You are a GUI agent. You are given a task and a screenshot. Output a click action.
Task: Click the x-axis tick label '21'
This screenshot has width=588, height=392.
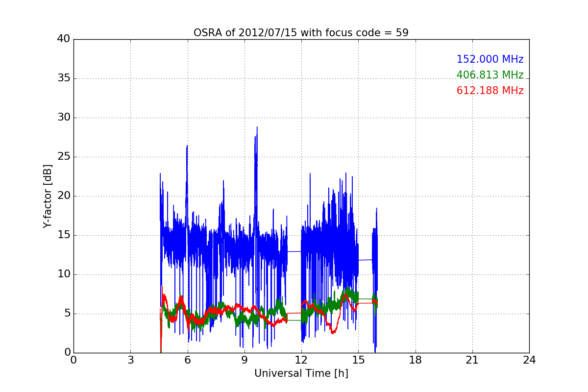click(472, 360)
